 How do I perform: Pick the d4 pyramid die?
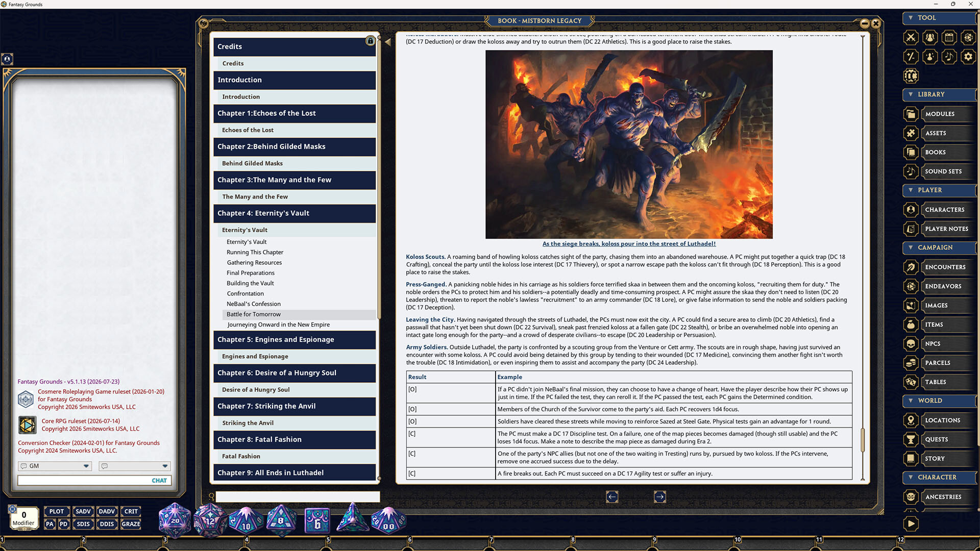tap(352, 517)
